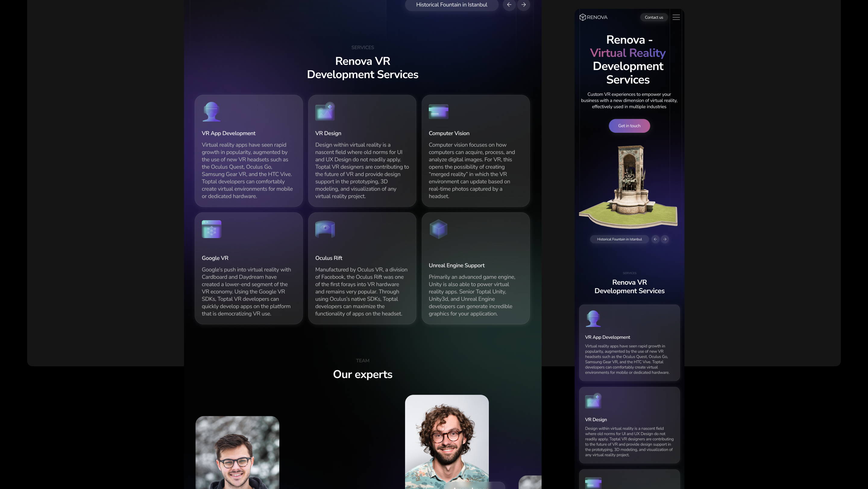
Task: Click the Contact us button
Action: [654, 17]
